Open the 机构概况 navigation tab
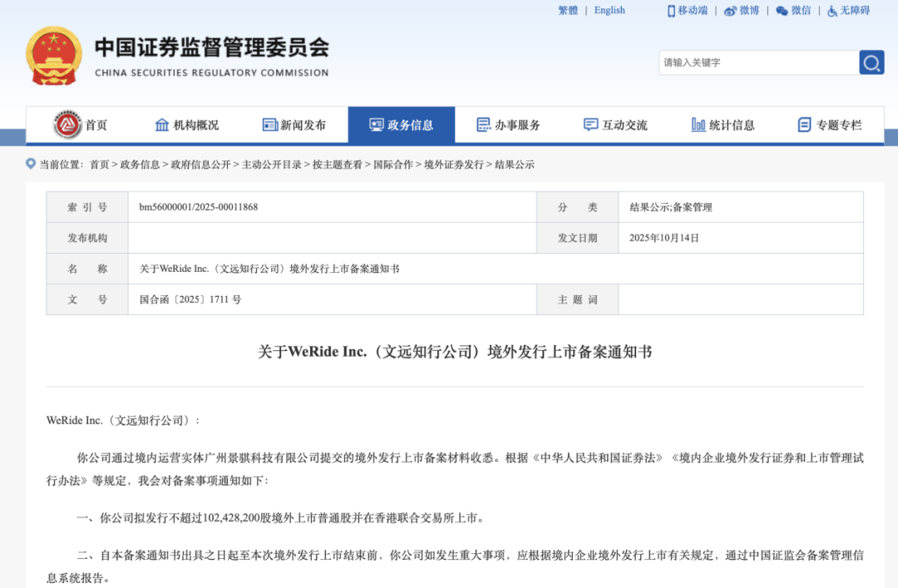Screen dimensions: 898x588 [x=187, y=125]
